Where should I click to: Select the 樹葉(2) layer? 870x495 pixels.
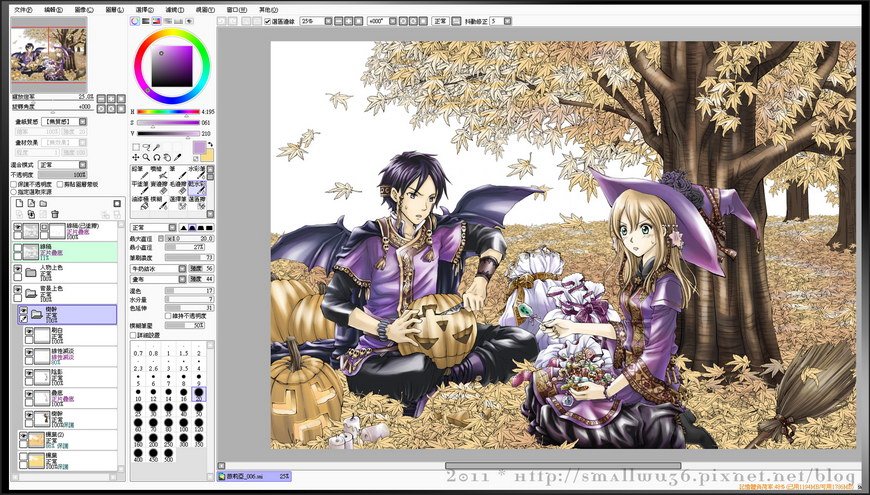click(68, 441)
